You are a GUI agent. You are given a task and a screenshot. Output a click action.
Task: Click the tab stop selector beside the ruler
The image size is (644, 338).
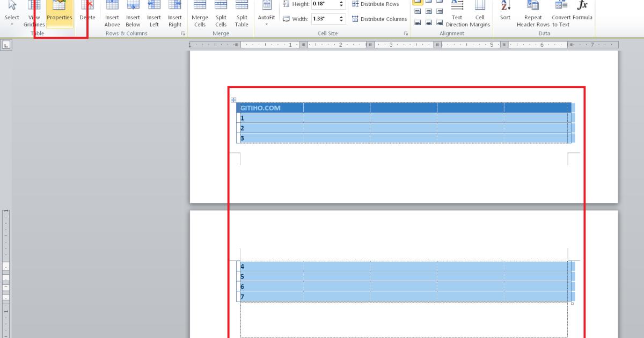click(x=6, y=45)
